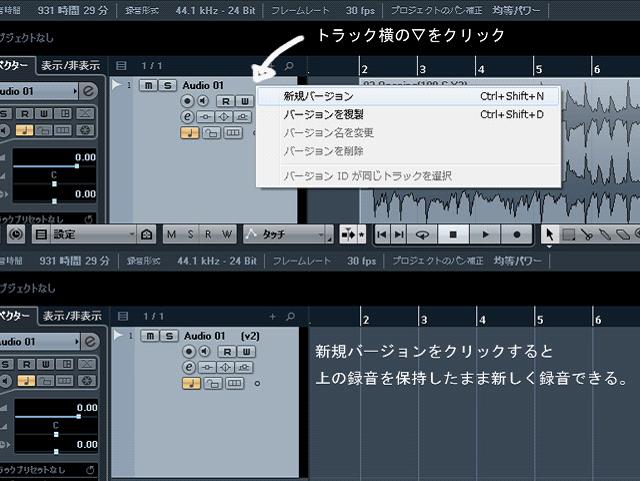The image size is (642, 481).
Task: Enable record on upper Audio 01 track
Action: pyautogui.click(x=188, y=101)
